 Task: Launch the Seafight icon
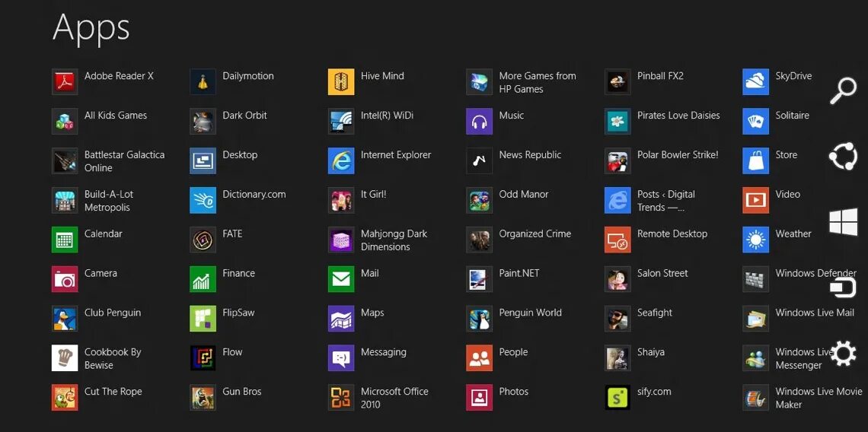[x=617, y=319]
